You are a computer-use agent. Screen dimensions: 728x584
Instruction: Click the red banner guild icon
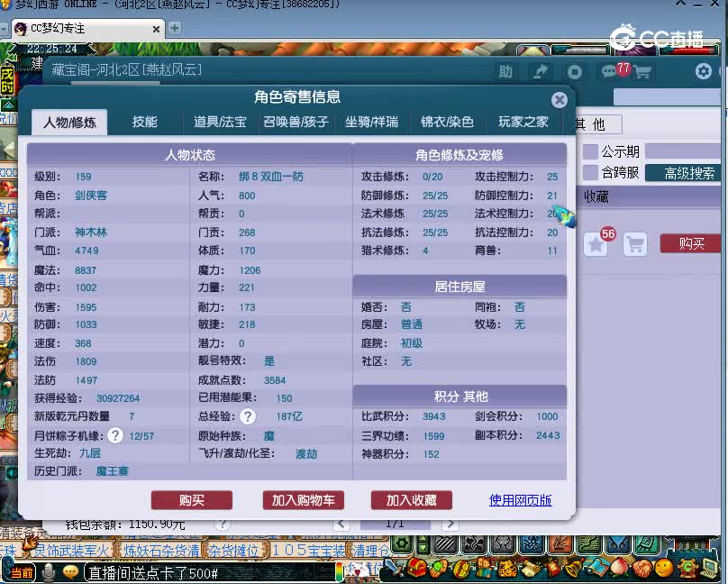point(553,568)
